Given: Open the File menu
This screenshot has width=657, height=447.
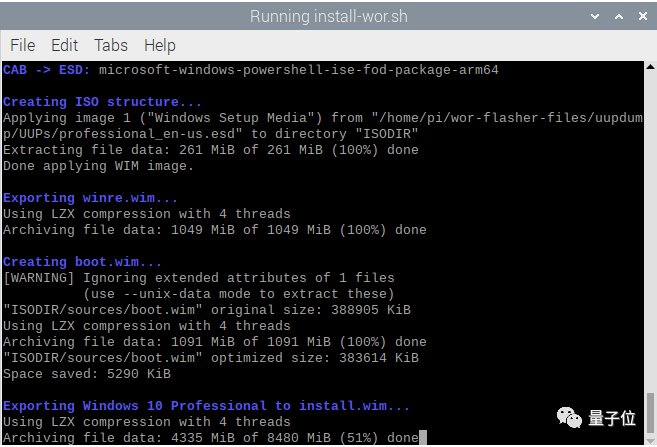Looking at the screenshot, I should (x=22, y=45).
